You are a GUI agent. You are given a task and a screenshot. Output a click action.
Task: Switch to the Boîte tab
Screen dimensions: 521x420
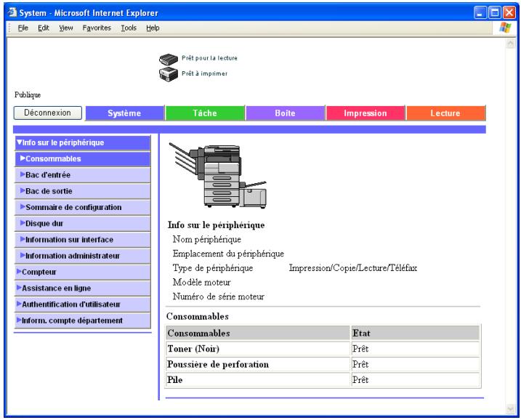pyautogui.click(x=285, y=113)
